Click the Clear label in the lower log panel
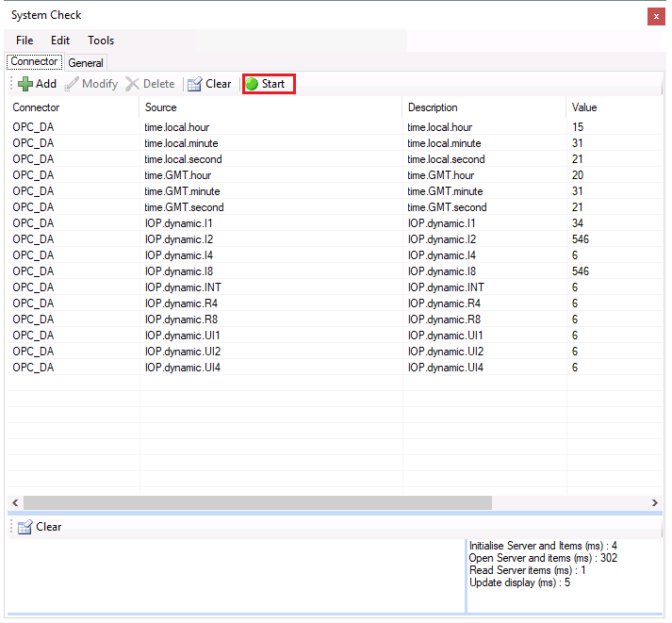Screen dimensions: 672x623 [48, 527]
